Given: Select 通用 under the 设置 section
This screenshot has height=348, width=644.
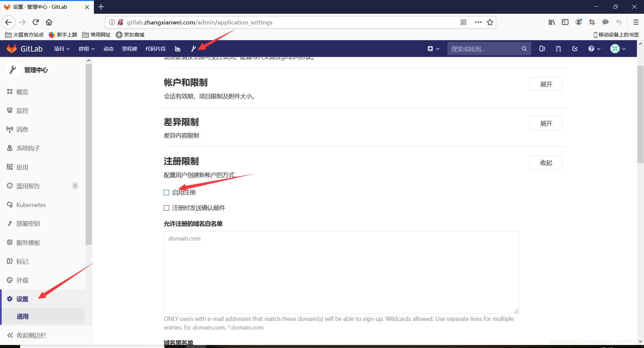Looking at the screenshot, I should pyautogui.click(x=22, y=316).
